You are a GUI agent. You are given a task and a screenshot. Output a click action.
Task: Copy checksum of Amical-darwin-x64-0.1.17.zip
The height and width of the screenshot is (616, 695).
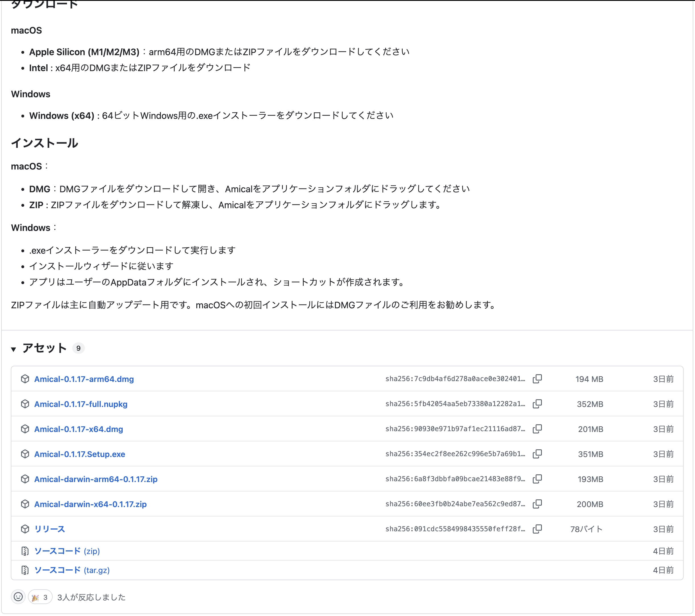click(x=537, y=504)
